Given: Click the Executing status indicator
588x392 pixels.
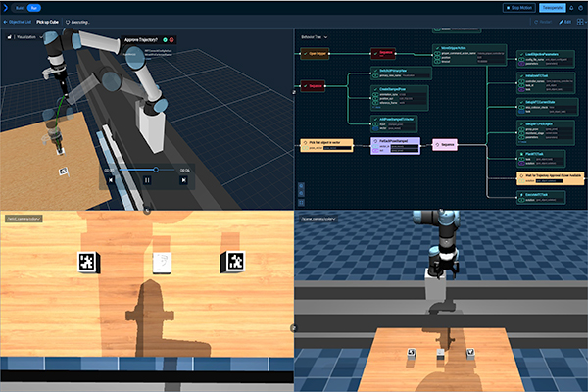Looking at the screenshot, I should tap(77, 22).
